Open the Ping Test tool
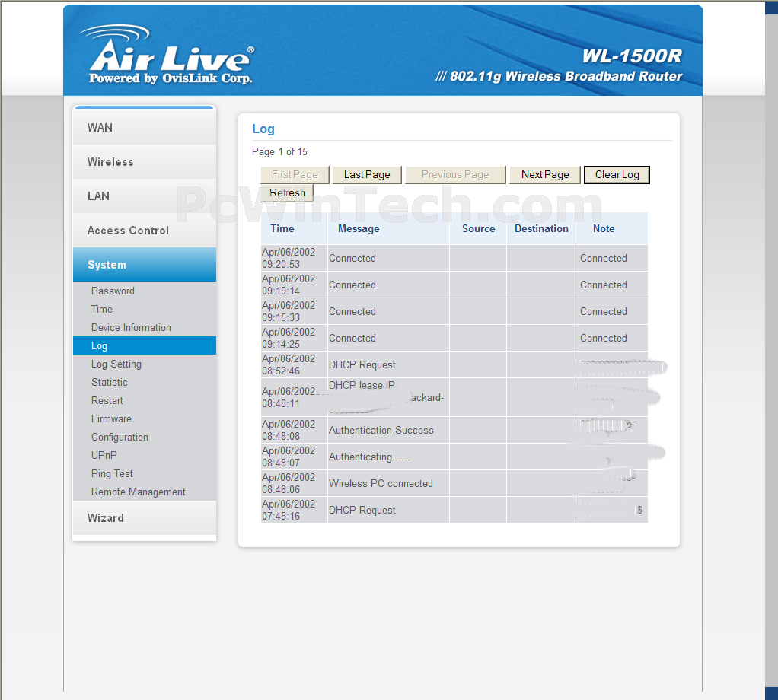This screenshot has width=778, height=700. [112, 474]
